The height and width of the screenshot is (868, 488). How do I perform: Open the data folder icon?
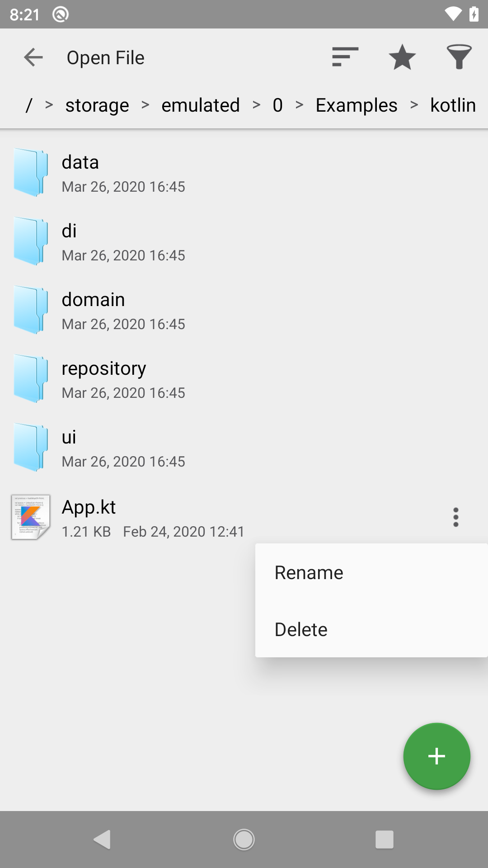coord(31,173)
